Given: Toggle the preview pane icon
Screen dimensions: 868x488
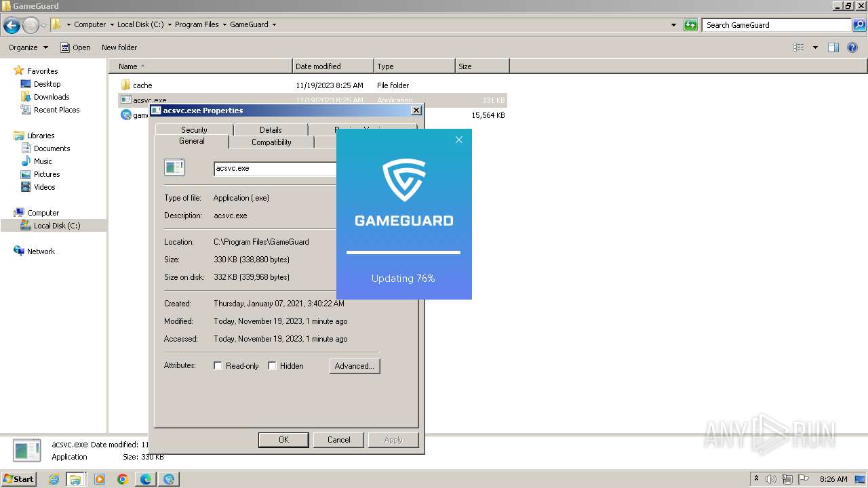Looking at the screenshot, I should [x=833, y=47].
